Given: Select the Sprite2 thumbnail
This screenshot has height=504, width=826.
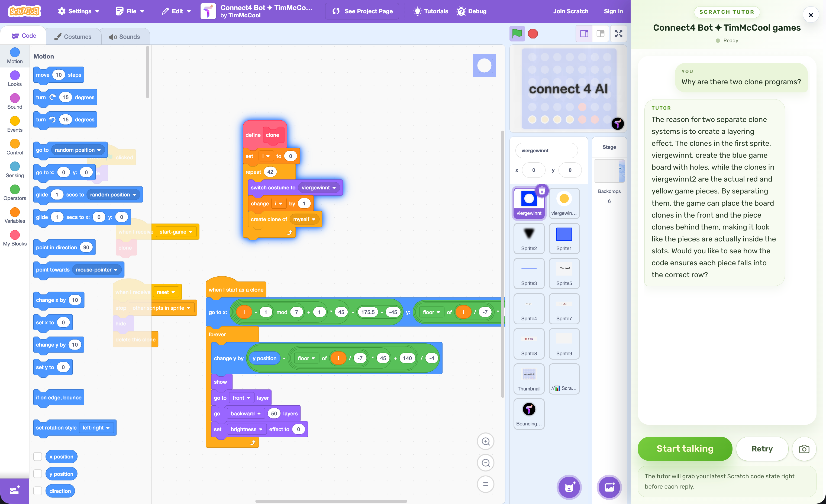Looking at the screenshot, I should click(529, 239).
